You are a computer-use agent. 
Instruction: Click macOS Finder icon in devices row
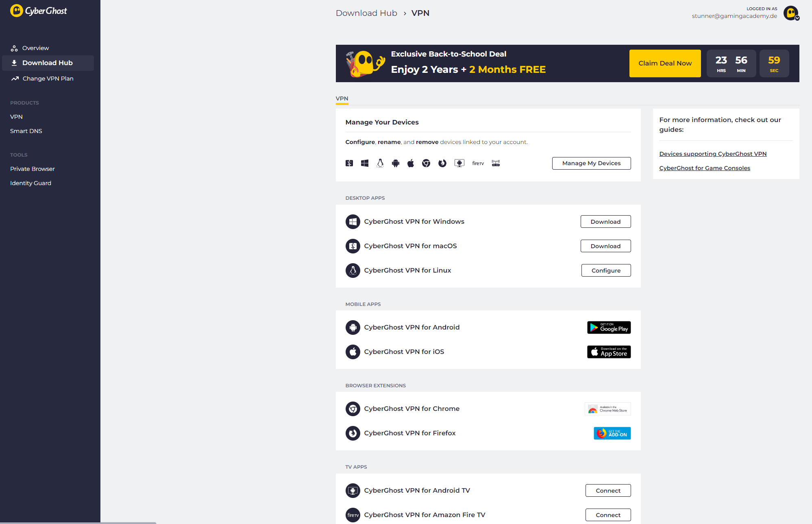[349, 163]
